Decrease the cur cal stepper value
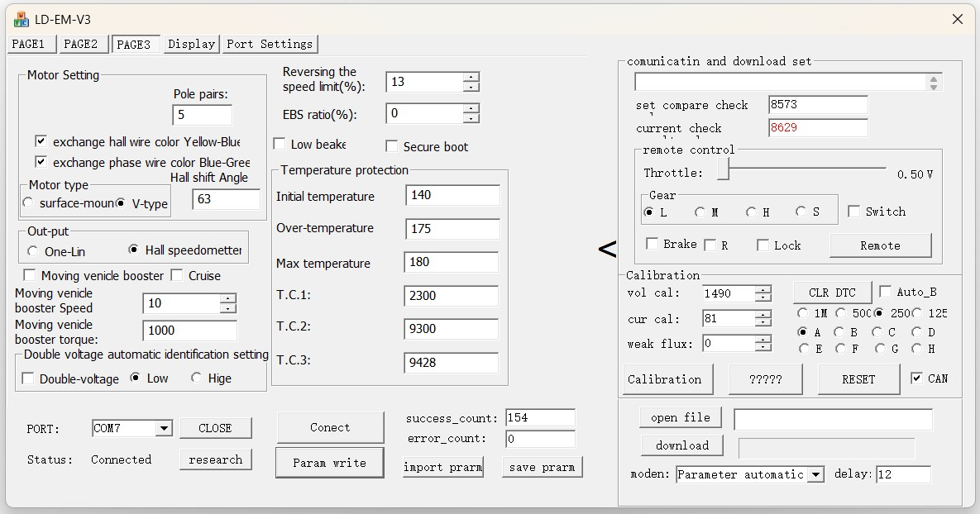Screen dimensions: 980x514 762,323
